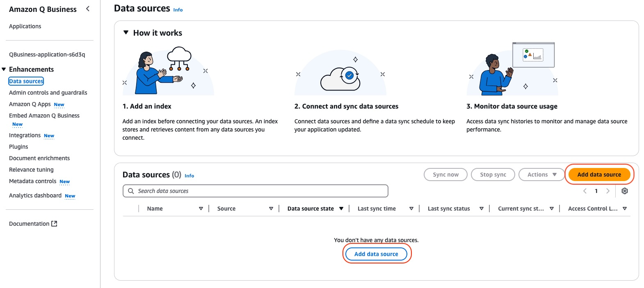
Task: Click the orange Add data source button
Action: tap(599, 175)
